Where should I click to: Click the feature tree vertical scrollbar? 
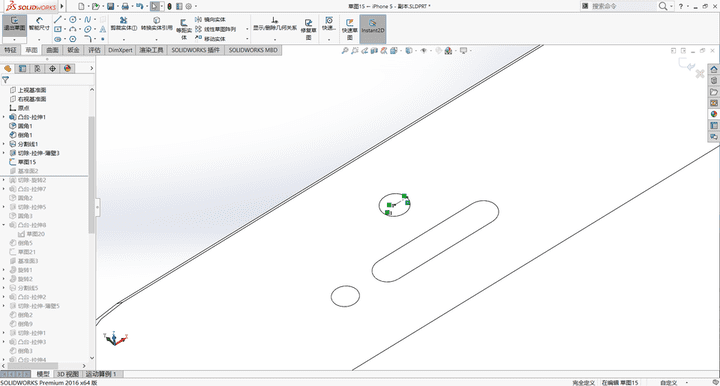pos(91,174)
